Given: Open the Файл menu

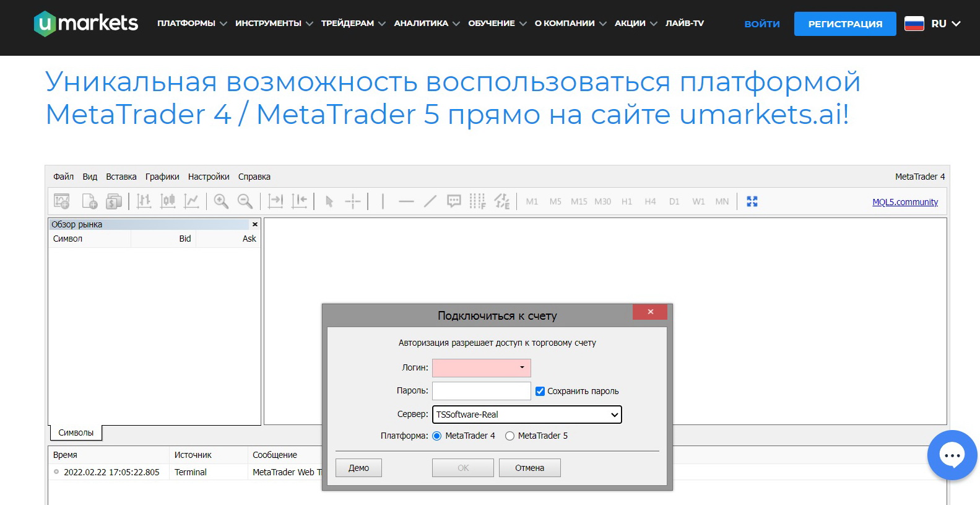Looking at the screenshot, I should pos(63,177).
